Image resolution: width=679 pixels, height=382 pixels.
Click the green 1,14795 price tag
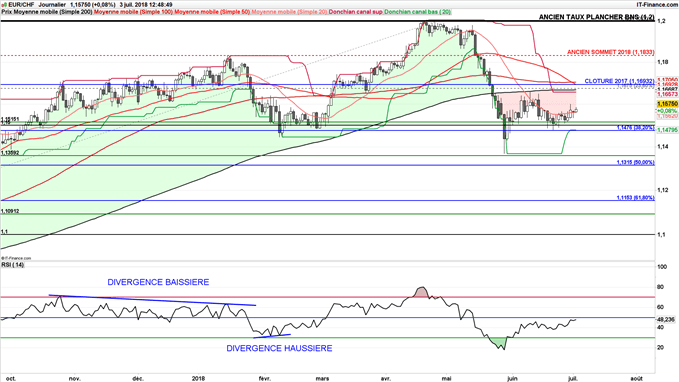[x=667, y=129]
